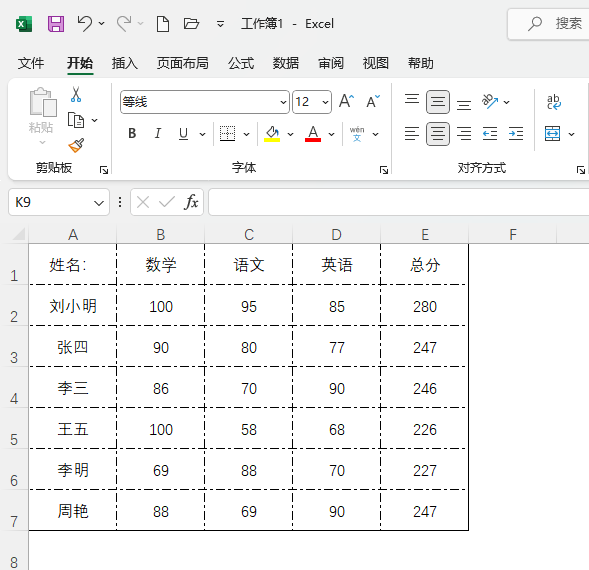Expand the font size dropdown showing 12
Image resolution: width=589 pixels, height=570 pixels.
[x=325, y=102]
